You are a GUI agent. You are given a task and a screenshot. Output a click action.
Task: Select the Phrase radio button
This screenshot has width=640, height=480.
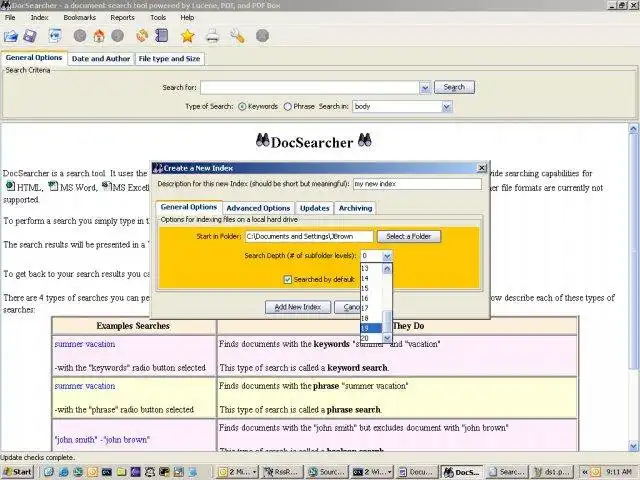coord(288,107)
